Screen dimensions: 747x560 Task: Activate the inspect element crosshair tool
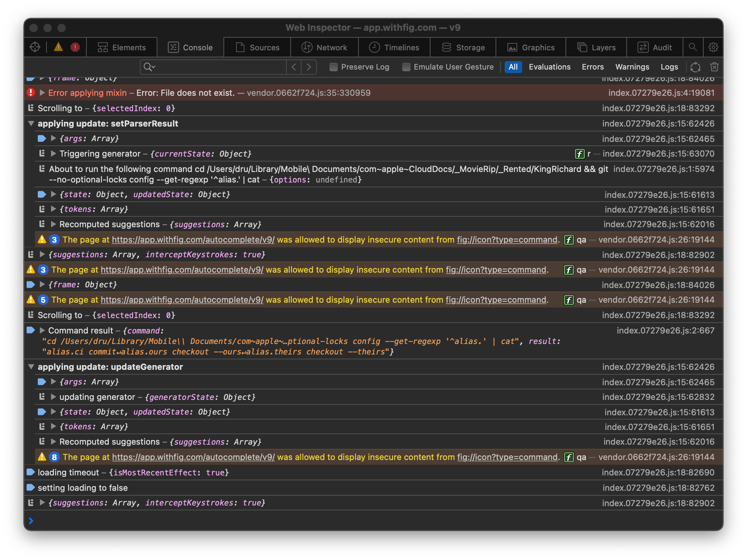[x=35, y=47]
